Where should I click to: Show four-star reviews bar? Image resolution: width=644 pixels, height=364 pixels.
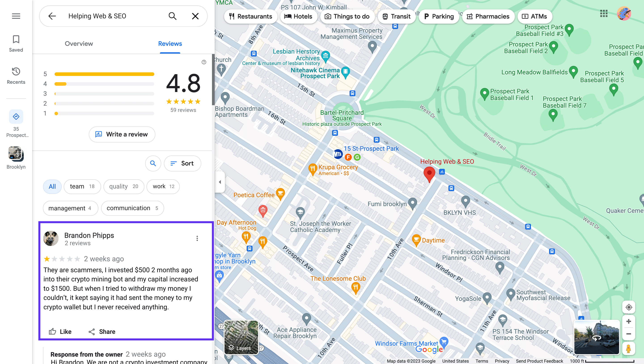coord(104,84)
